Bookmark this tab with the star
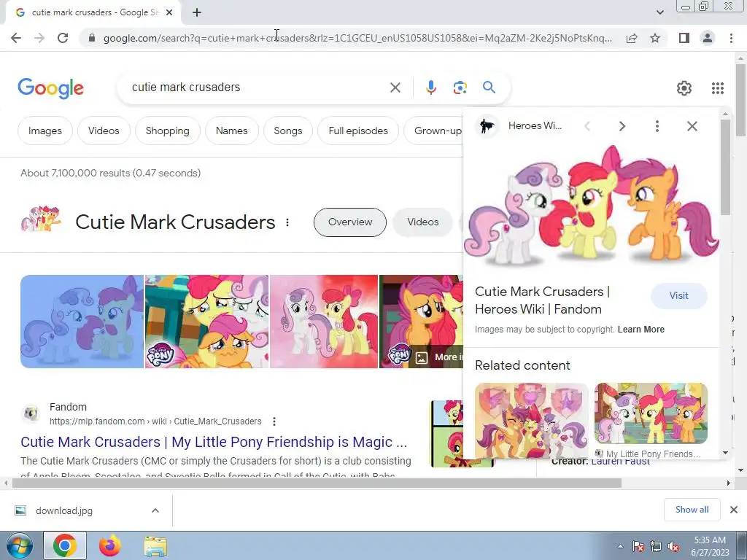 (x=655, y=38)
